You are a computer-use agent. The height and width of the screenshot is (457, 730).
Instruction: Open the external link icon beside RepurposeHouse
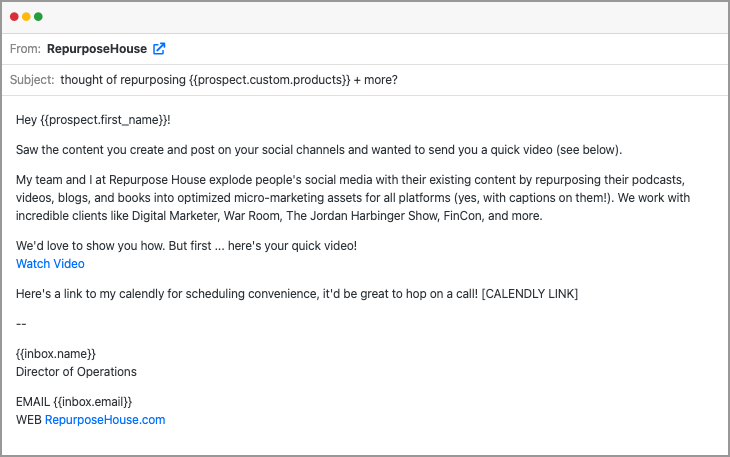point(159,48)
